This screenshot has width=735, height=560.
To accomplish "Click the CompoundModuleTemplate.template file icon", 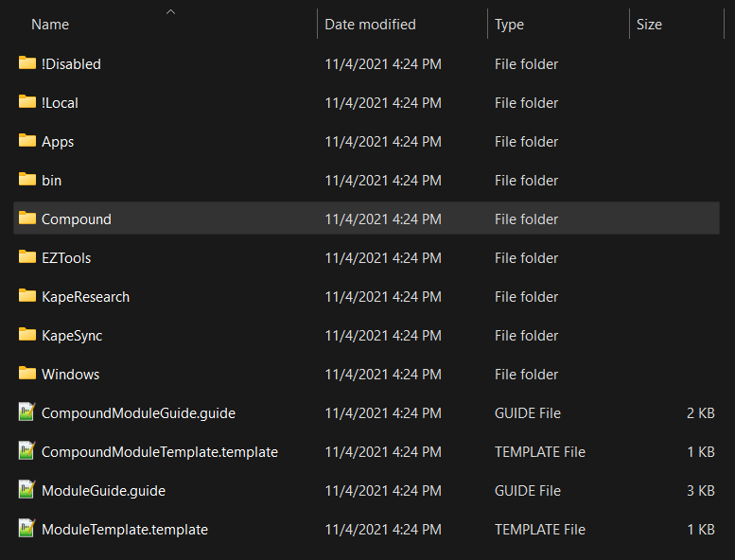I will click(26, 451).
